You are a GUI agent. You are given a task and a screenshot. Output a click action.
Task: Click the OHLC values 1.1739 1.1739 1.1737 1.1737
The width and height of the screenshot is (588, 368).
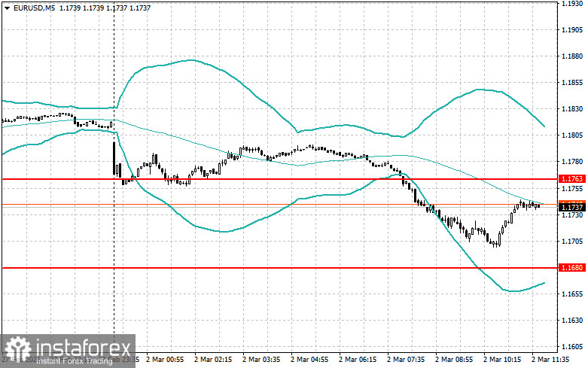coord(105,8)
